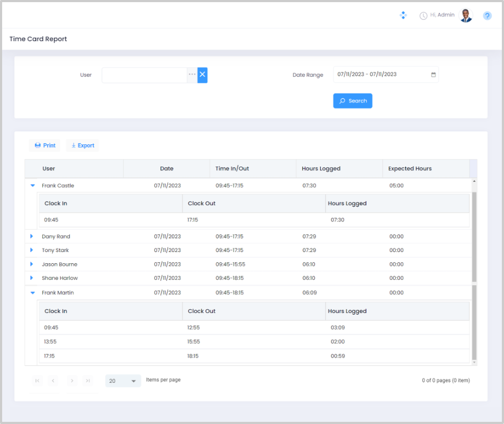
Task: Click the clock icon beside Hi, Admin
Action: coord(423,16)
